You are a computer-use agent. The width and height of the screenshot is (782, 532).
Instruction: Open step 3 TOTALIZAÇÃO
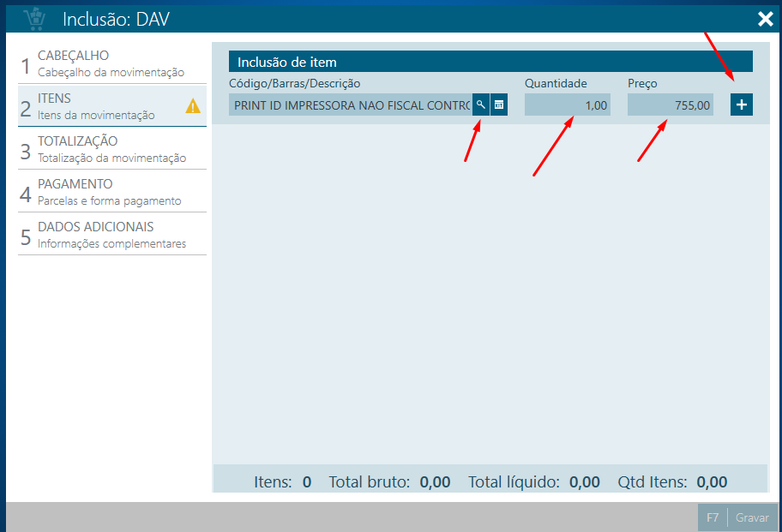point(112,149)
